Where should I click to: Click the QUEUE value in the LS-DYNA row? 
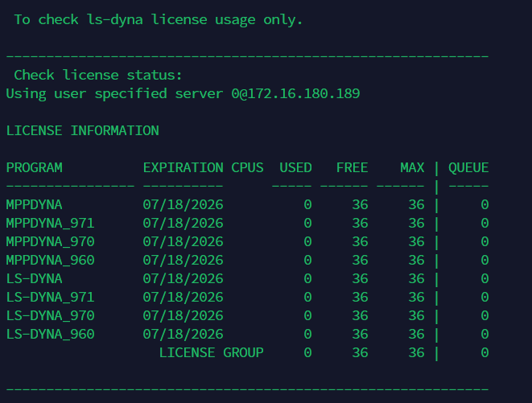(485, 278)
